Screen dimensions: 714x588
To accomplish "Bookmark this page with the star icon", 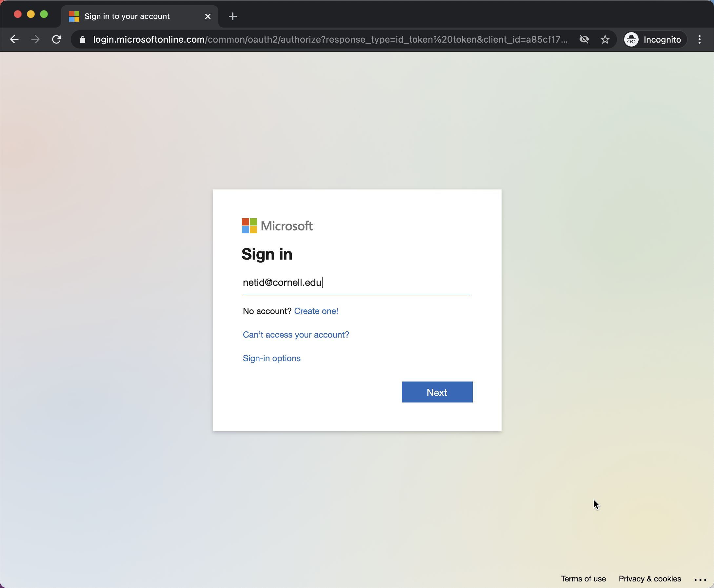I will coord(605,40).
